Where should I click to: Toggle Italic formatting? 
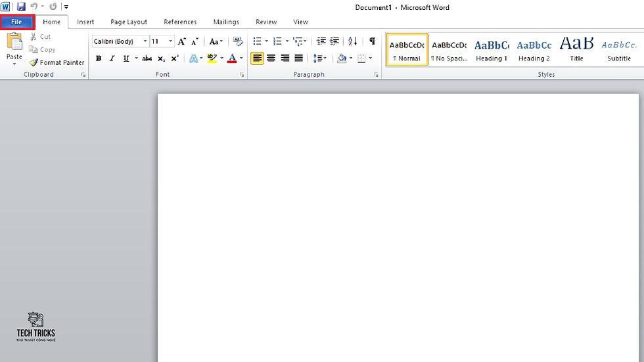[112, 58]
